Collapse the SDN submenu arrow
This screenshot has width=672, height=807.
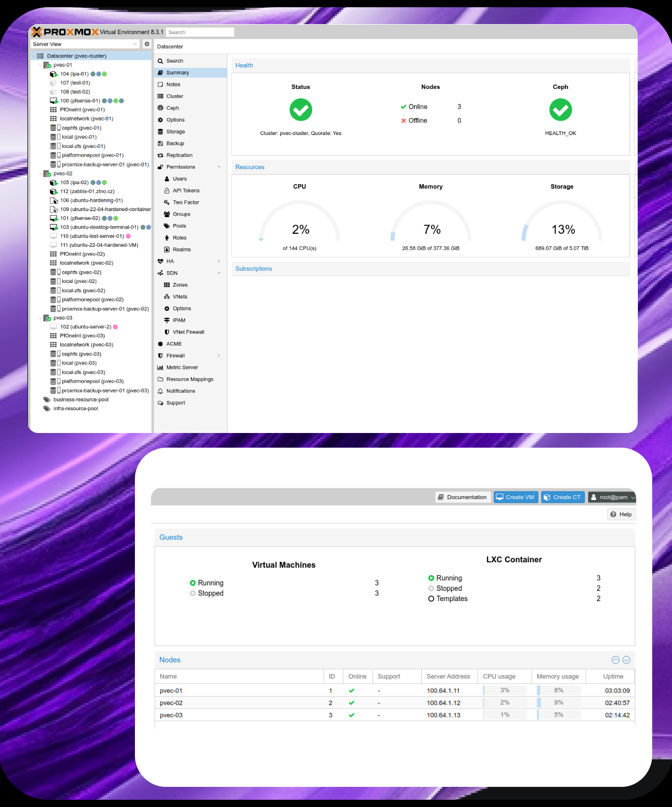(219, 273)
